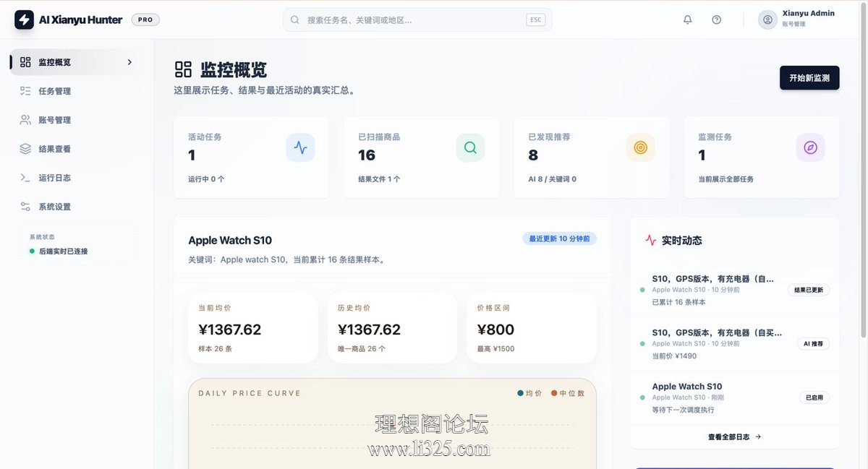Click the 监控概览 grid icon in the sidebar
Image resolution: width=868 pixels, height=469 pixels.
pyautogui.click(x=25, y=62)
